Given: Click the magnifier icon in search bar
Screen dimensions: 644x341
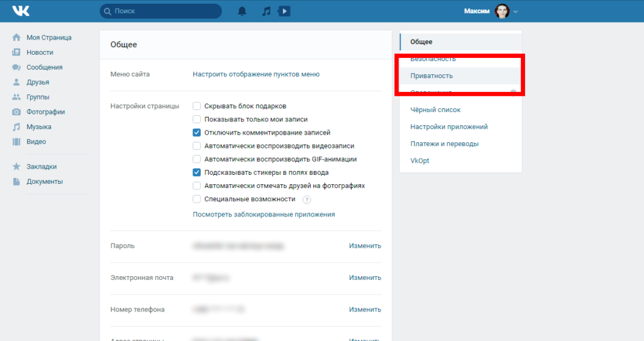Looking at the screenshot, I should coord(108,11).
